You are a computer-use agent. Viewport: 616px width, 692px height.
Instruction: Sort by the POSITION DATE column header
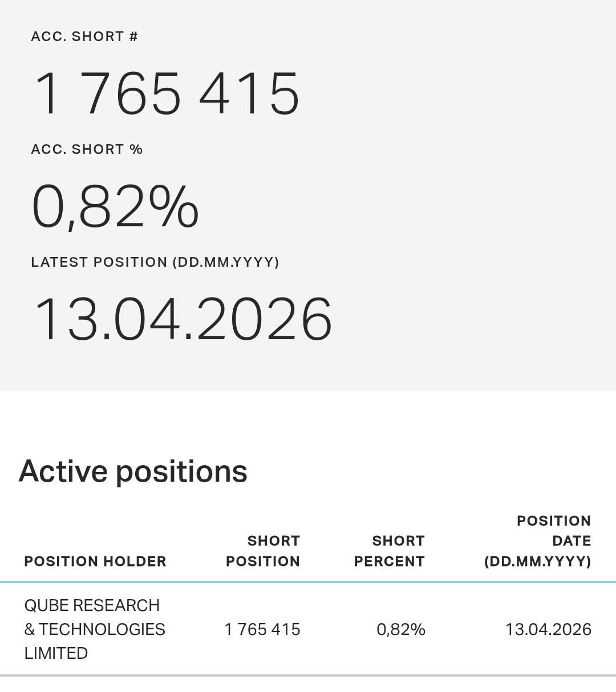pos(538,541)
